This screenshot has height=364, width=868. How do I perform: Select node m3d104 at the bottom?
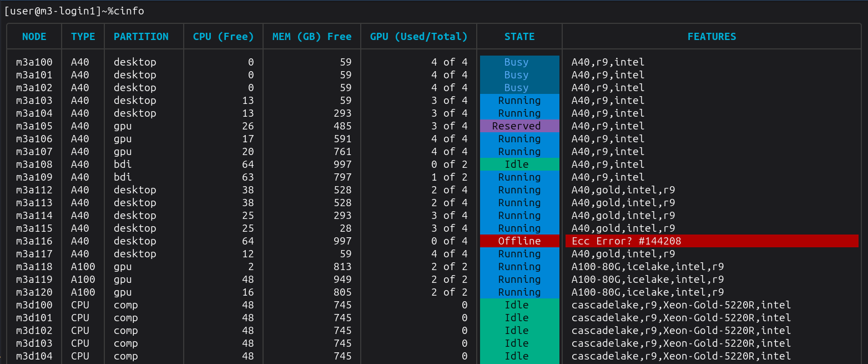click(x=34, y=356)
